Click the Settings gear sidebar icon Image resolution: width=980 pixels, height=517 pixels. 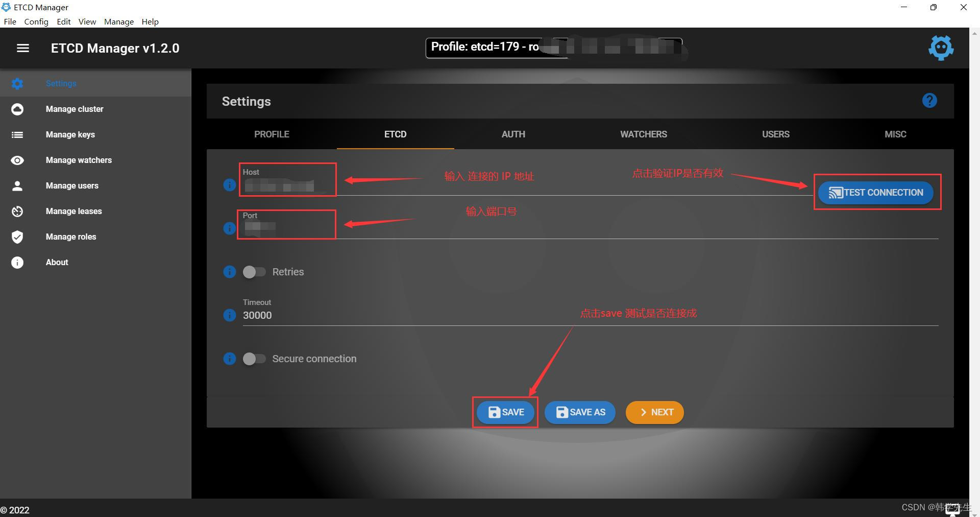click(17, 83)
